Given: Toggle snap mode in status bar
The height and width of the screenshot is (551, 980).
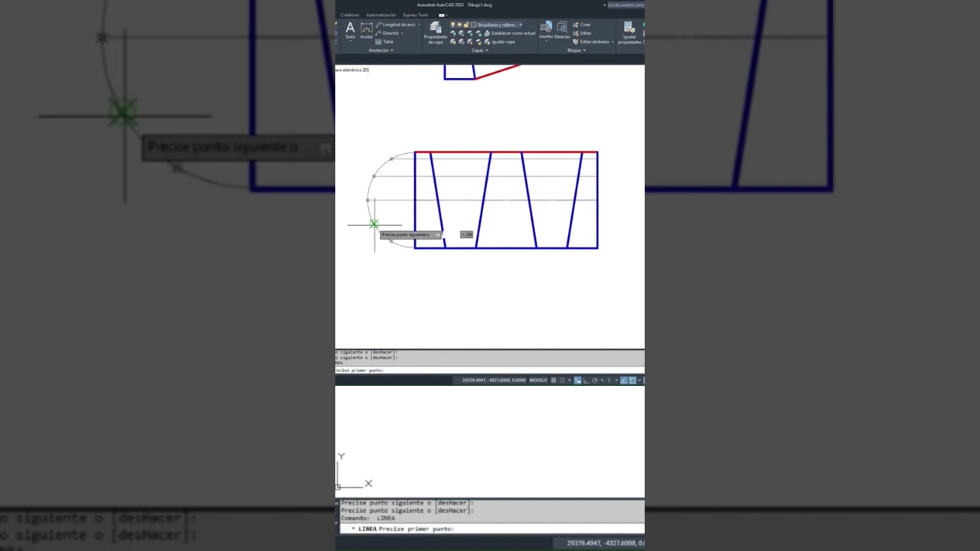Looking at the screenshot, I should 562,380.
